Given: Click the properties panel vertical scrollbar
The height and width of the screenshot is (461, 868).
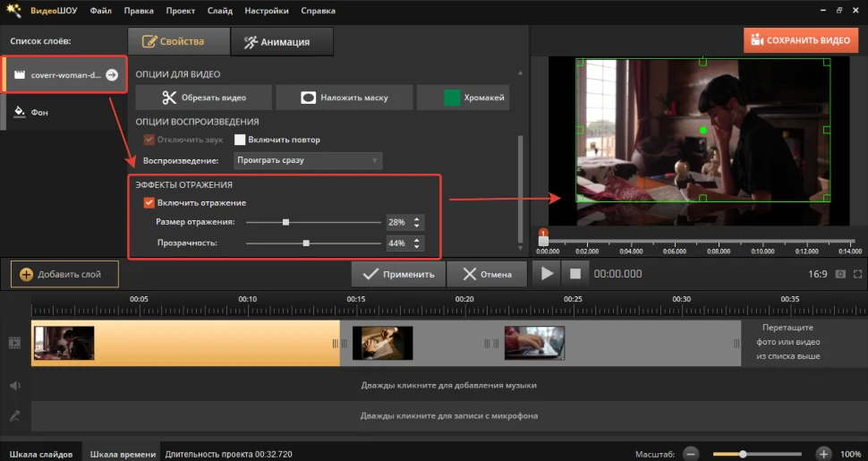Looking at the screenshot, I should pyautogui.click(x=520, y=188).
